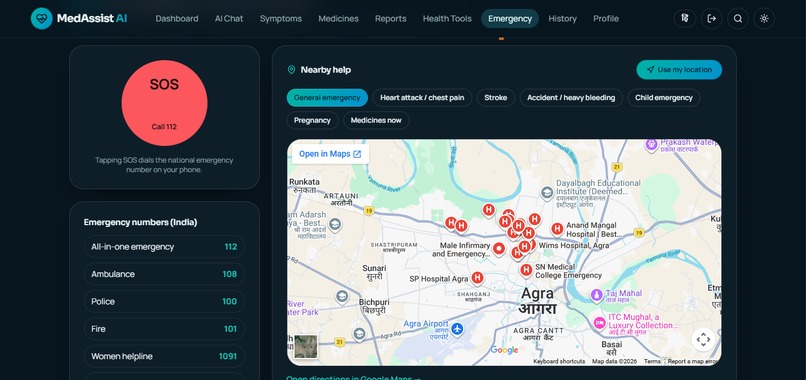
Task: Click the Taj Mahal purple pin
Action: [x=596, y=295]
